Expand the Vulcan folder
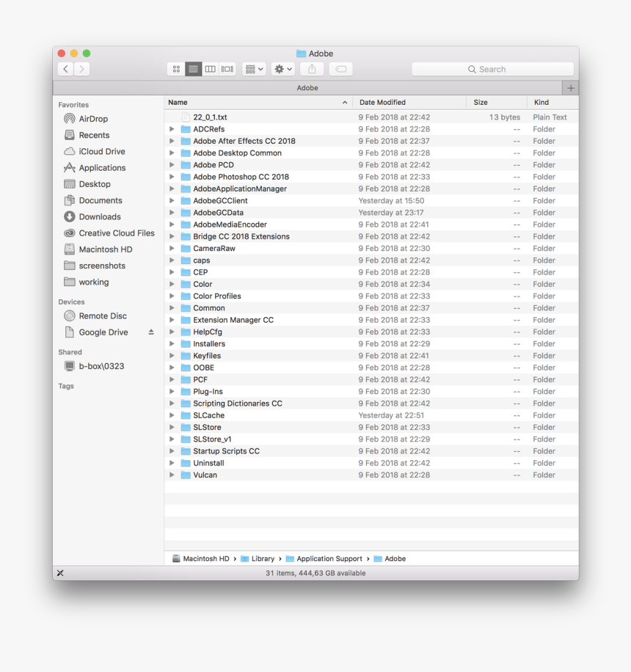 click(172, 475)
